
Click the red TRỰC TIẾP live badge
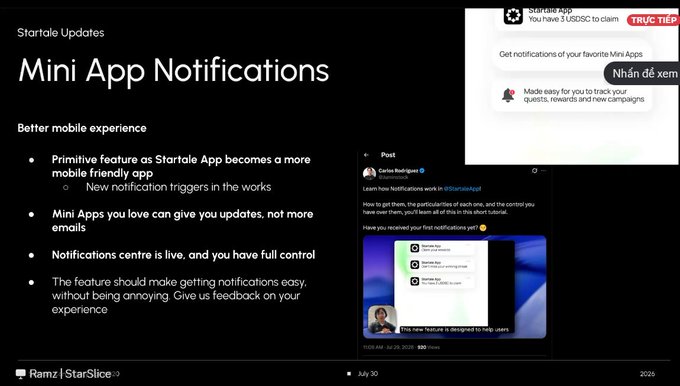652,20
